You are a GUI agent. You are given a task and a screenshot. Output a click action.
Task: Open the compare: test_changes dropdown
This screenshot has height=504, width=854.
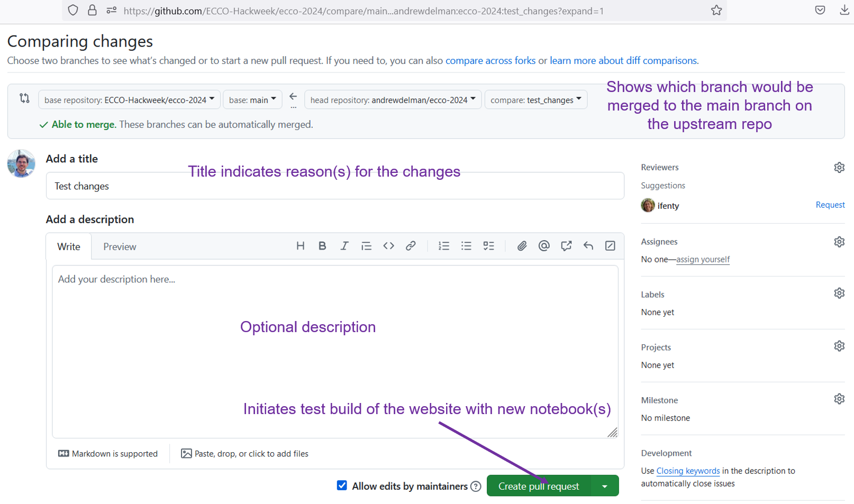point(535,99)
